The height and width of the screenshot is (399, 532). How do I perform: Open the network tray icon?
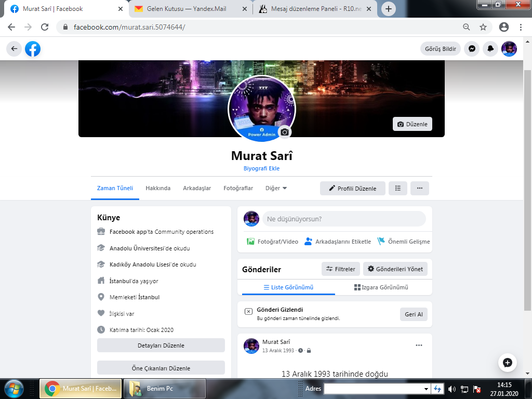[x=464, y=389]
